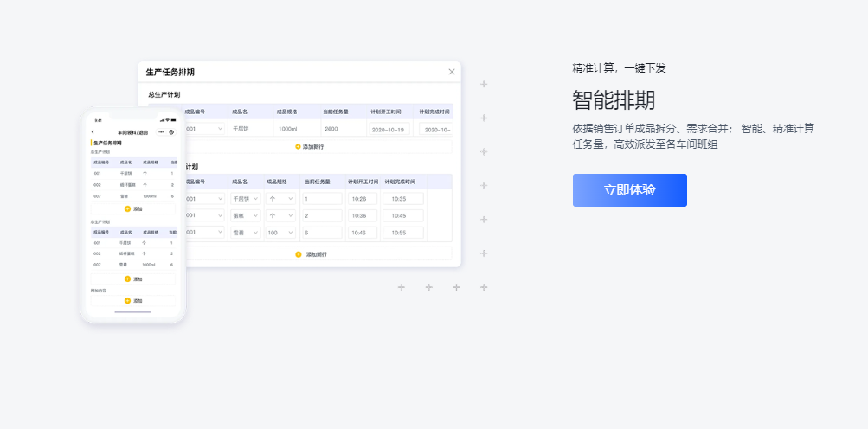Open the 个 spec dropdown in the 蛋糕 row
The height and width of the screenshot is (429, 868).
[x=280, y=215]
